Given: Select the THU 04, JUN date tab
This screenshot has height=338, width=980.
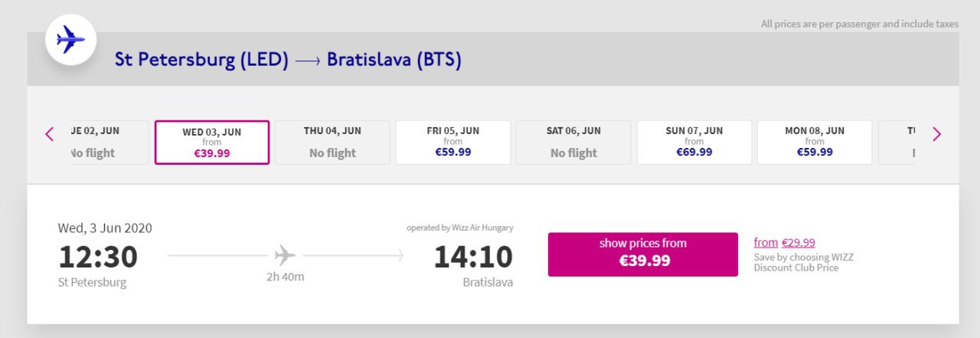Looking at the screenshot, I should tap(332, 143).
